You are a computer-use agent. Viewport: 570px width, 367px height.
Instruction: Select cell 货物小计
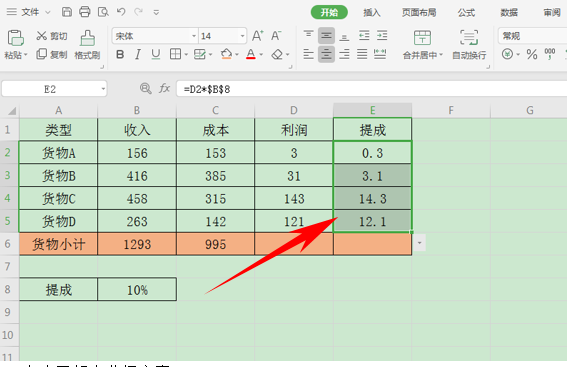coord(58,244)
